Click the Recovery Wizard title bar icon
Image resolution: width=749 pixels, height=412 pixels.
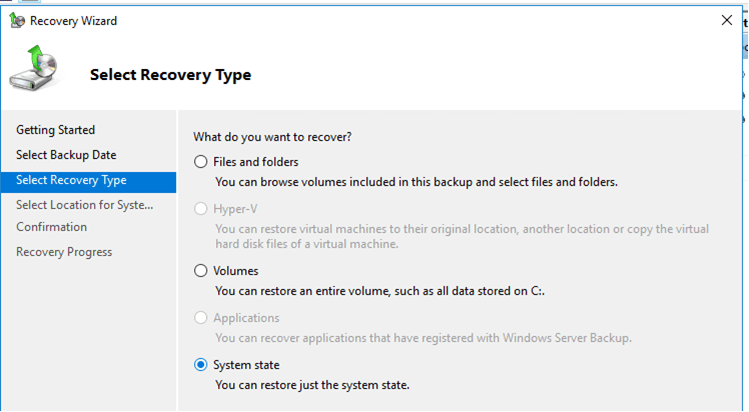(x=17, y=21)
